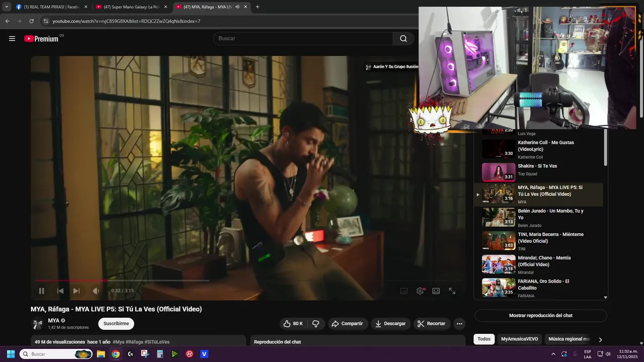Screen dimensions: 644x362
Task: Like the video with 80 K likes
Action: click(293, 324)
